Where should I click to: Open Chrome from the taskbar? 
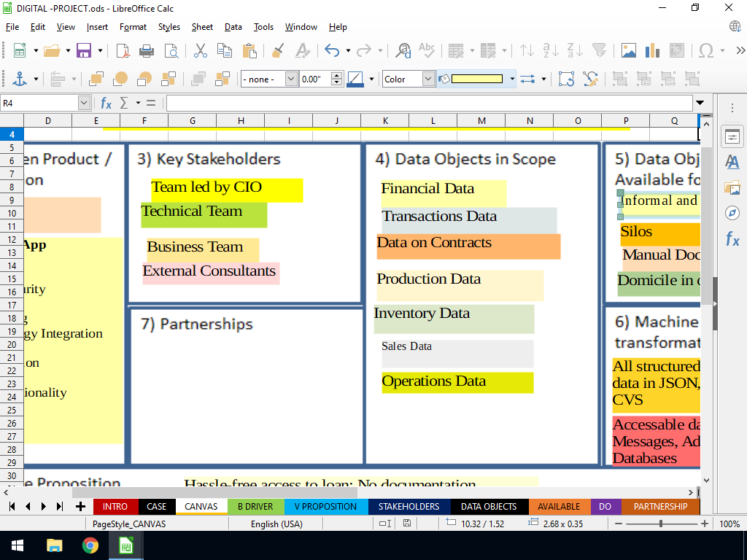(90, 545)
